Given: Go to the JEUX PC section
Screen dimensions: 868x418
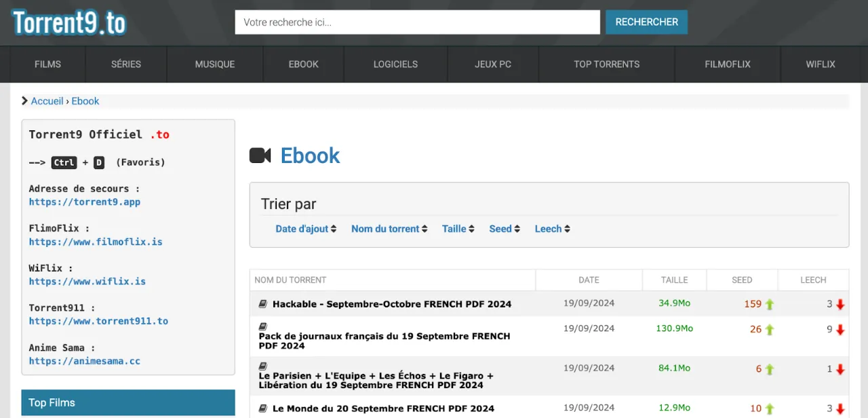Looking at the screenshot, I should (493, 64).
